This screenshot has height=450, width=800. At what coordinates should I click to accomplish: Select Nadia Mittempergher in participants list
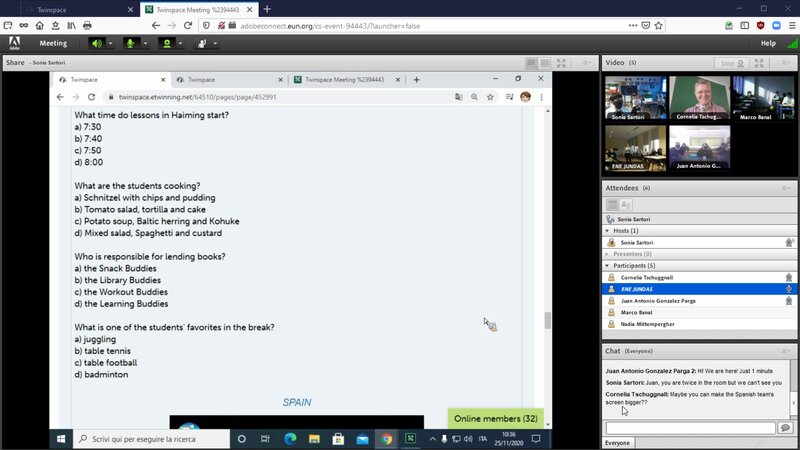tap(699, 324)
